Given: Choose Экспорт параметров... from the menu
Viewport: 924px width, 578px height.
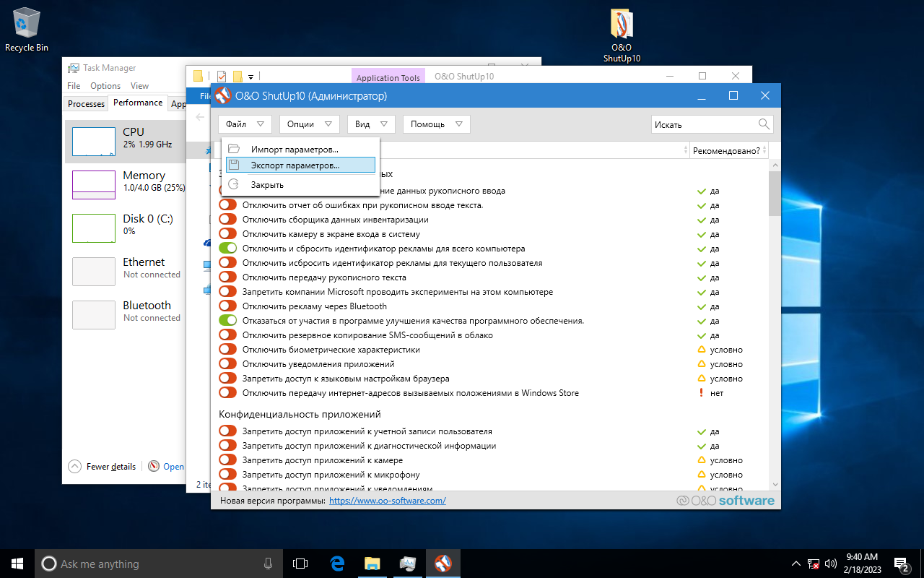Looking at the screenshot, I should click(301, 165).
